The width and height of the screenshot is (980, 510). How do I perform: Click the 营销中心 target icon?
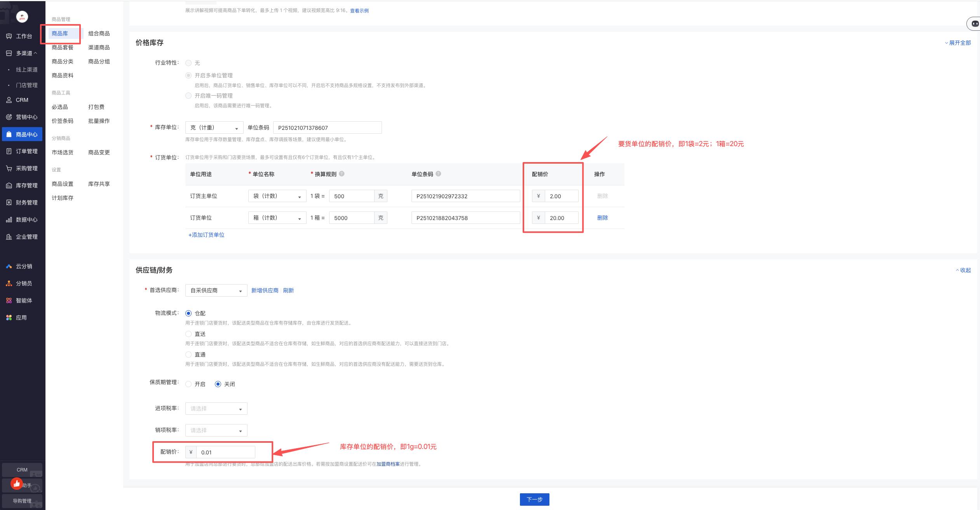pyautogui.click(x=9, y=117)
